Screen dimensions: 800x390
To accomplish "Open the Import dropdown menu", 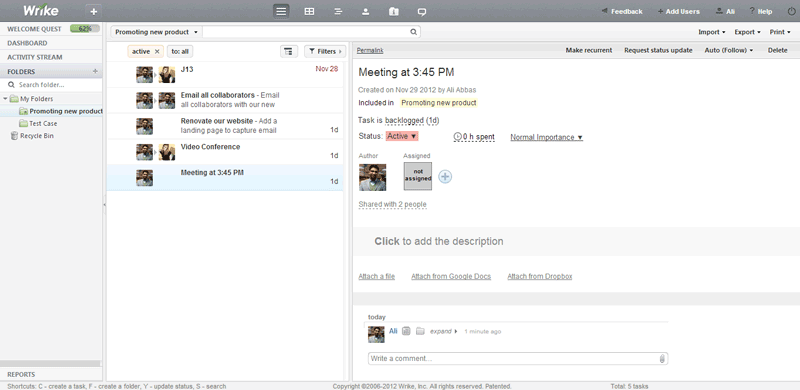I will click(712, 32).
